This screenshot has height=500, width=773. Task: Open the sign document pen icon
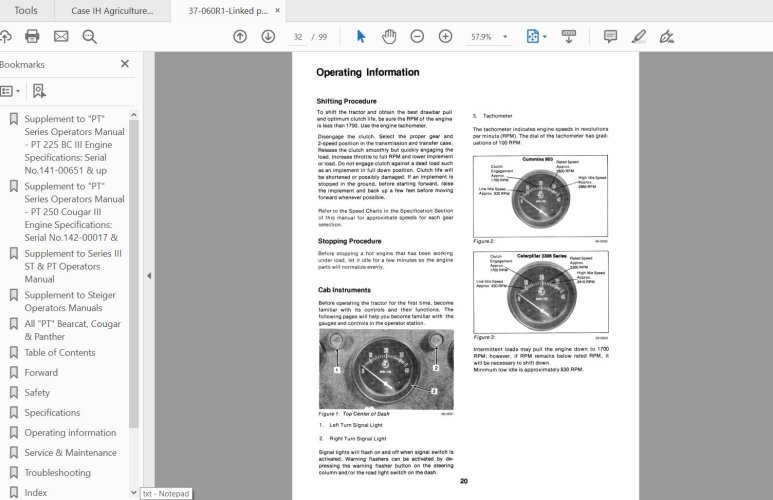[x=667, y=36]
